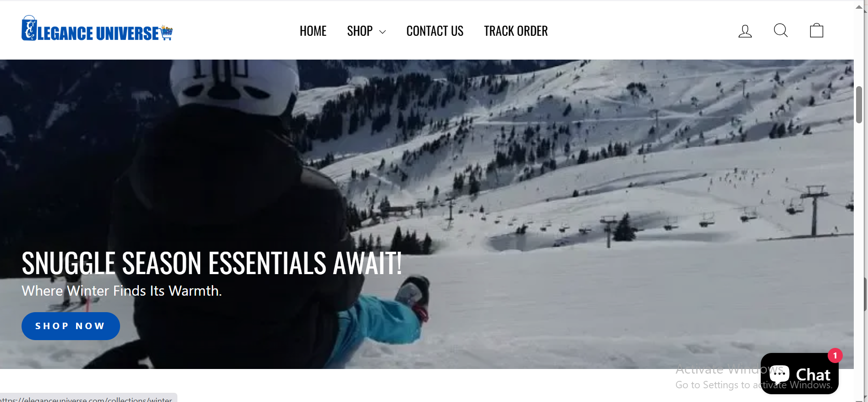Open the Chat widget speech bubble
Viewport: 868px width, 402px height.
[x=779, y=374]
